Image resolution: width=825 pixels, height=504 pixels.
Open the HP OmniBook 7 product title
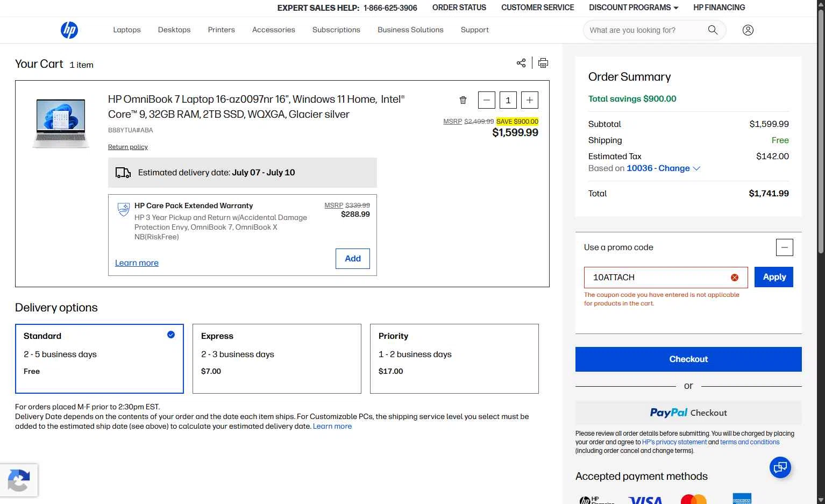256,107
